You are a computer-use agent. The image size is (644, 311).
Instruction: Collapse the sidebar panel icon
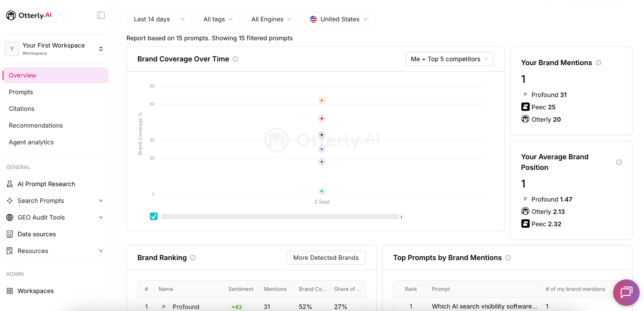[x=101, y=15]
